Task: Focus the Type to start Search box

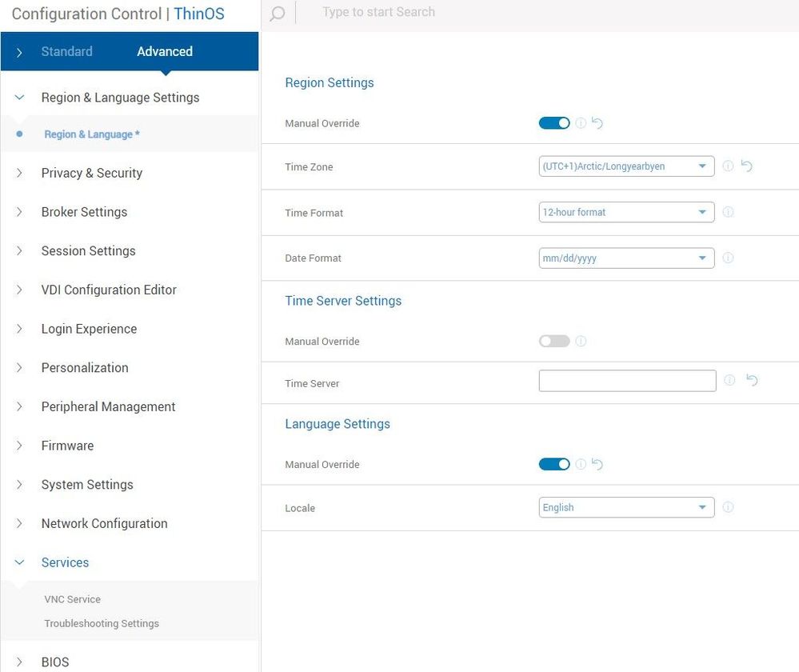Action: click(378, 12)
